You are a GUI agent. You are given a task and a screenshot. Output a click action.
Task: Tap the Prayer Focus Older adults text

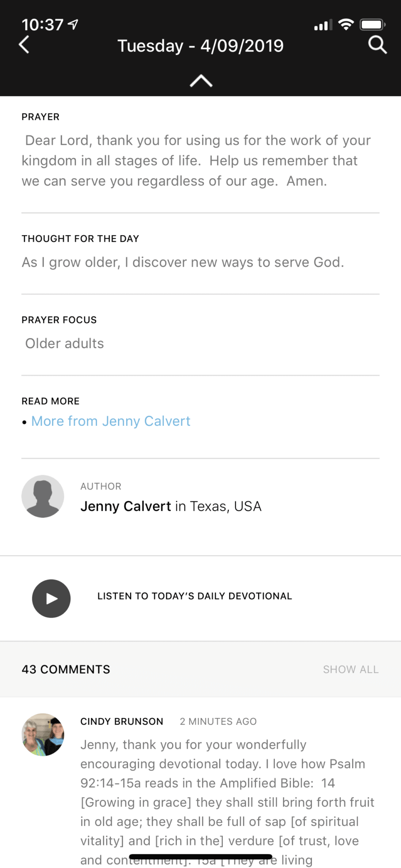65,344
